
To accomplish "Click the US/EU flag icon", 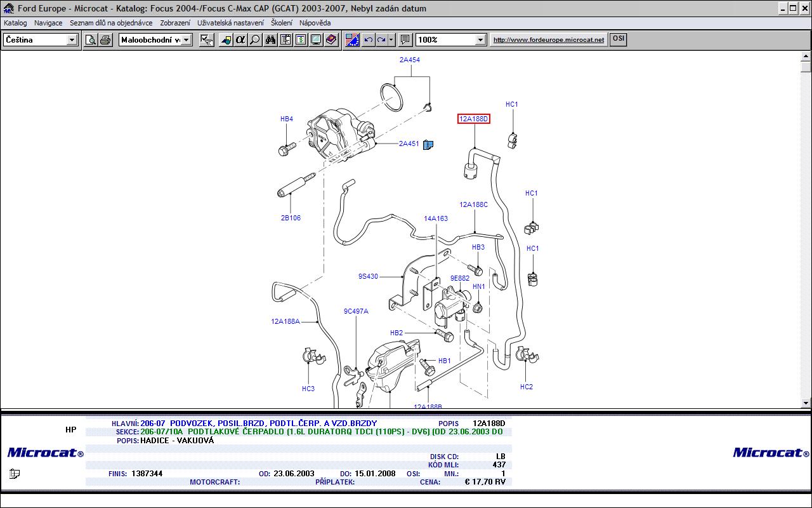I will pyautogui.click(x=352, y=40).
